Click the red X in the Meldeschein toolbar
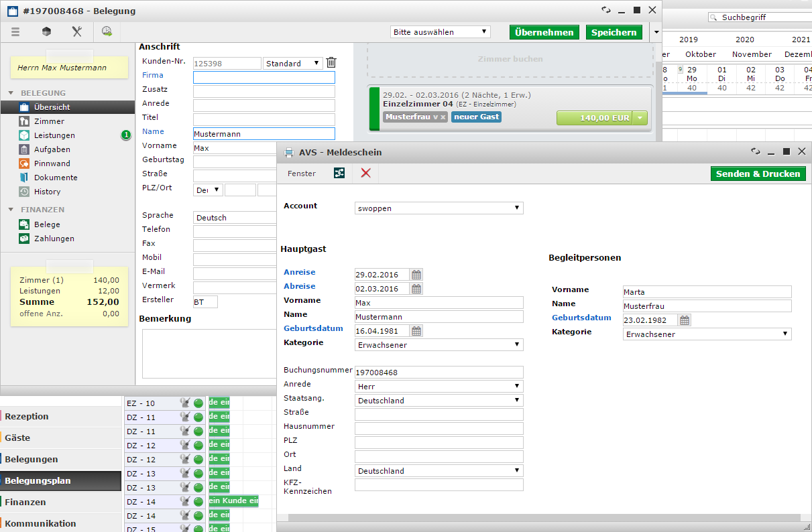 (365, 174)
